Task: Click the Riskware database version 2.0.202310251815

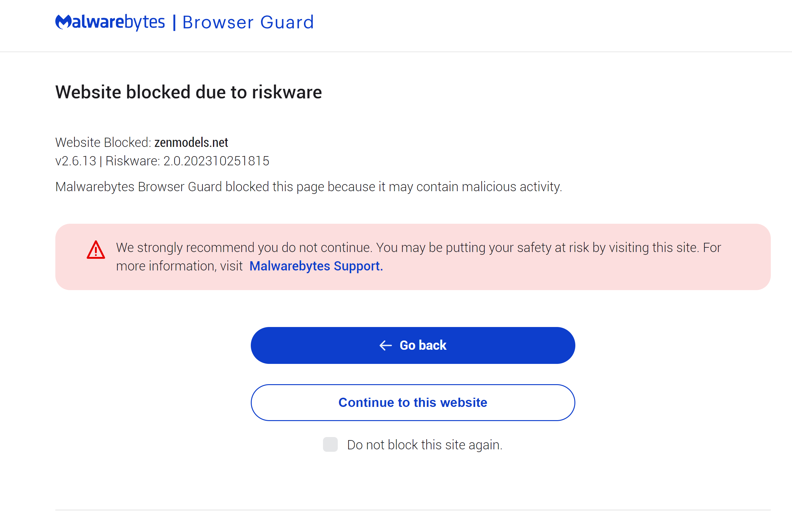Action: point(216,161)
